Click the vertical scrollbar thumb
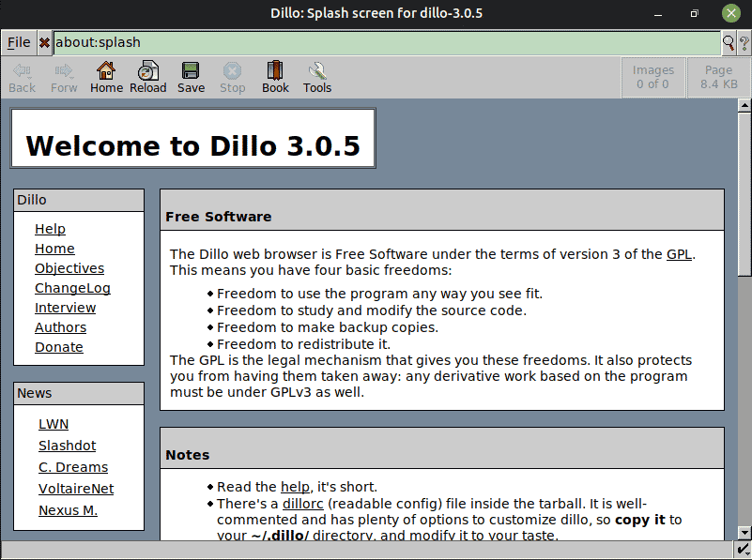Viewport: 752px width, 560px height. coord(744,194)
